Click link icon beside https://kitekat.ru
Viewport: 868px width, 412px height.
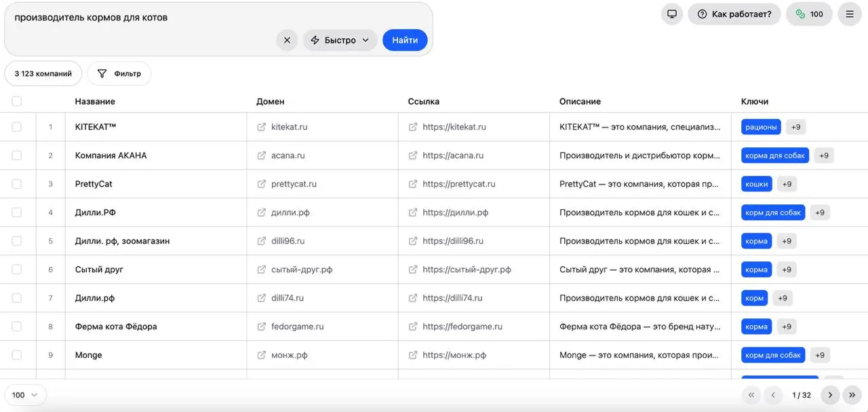(x=413, y=127)
